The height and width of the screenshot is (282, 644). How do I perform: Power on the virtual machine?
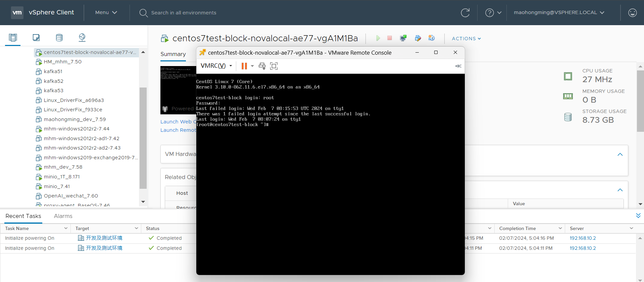click(x=378, y=38)
